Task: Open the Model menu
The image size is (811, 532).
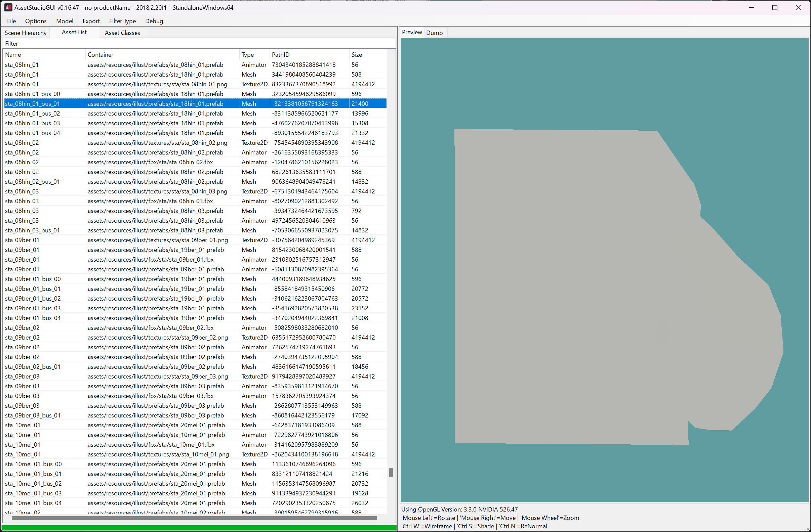Action: coord(65,21)
